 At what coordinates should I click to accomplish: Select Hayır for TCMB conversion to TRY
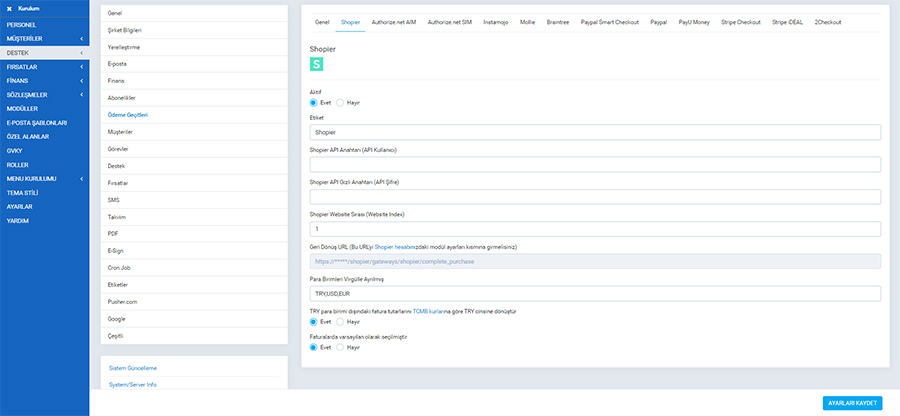click(340, 322)
